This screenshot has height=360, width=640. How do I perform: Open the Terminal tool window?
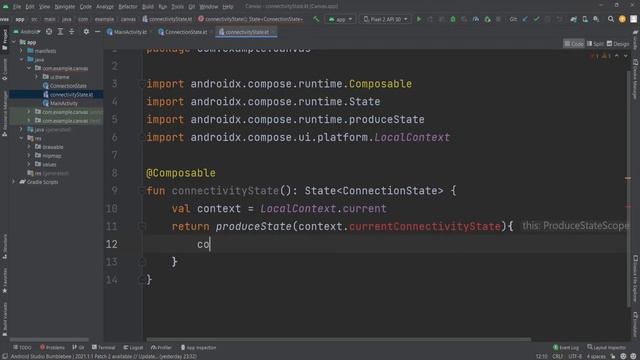click(104, 347)
